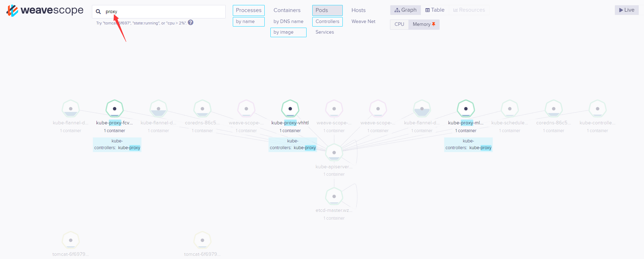Screen dimensions: 644x259
Task: Click the kube-apiserver pod node
Action: click(334, 152)
